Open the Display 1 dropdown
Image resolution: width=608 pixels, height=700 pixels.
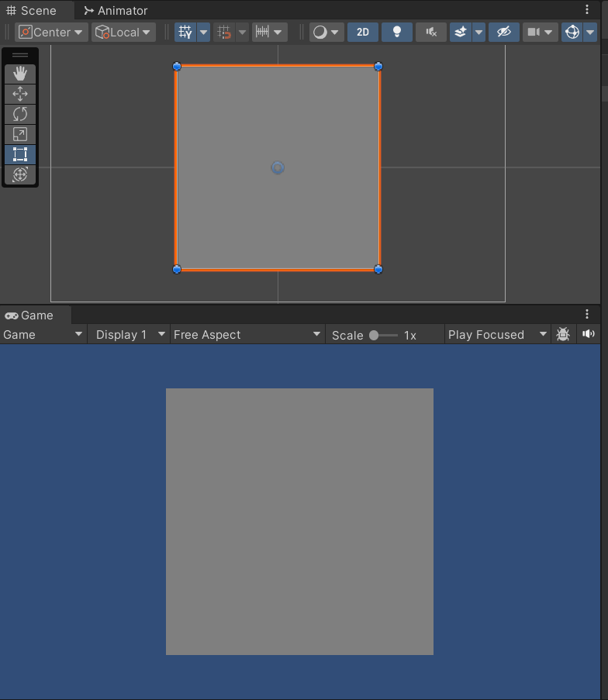[x=130, y=334]
